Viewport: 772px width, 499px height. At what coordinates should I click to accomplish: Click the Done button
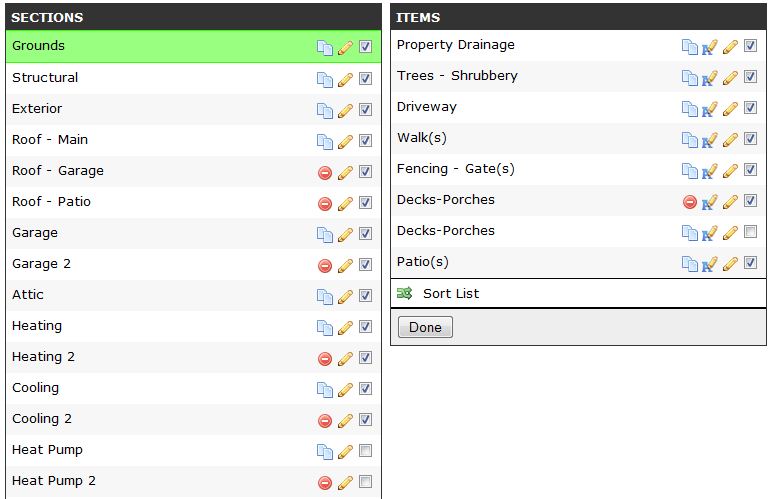[425, 327]
